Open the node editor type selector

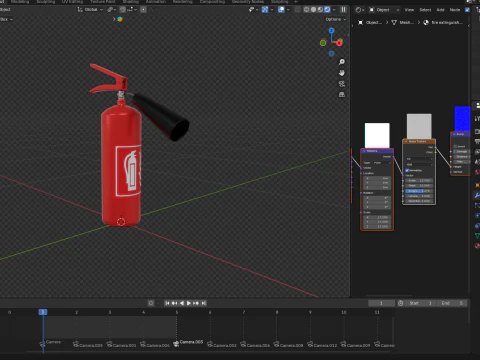pos(360,10)
